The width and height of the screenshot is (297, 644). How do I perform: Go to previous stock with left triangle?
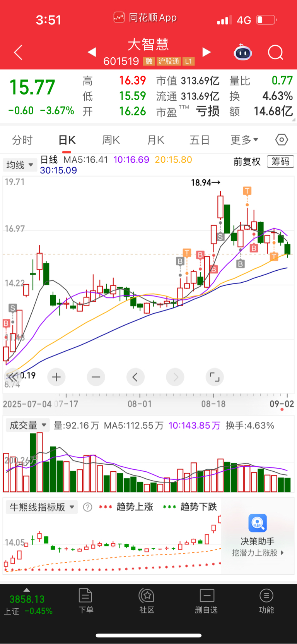(x=92, y=52)
